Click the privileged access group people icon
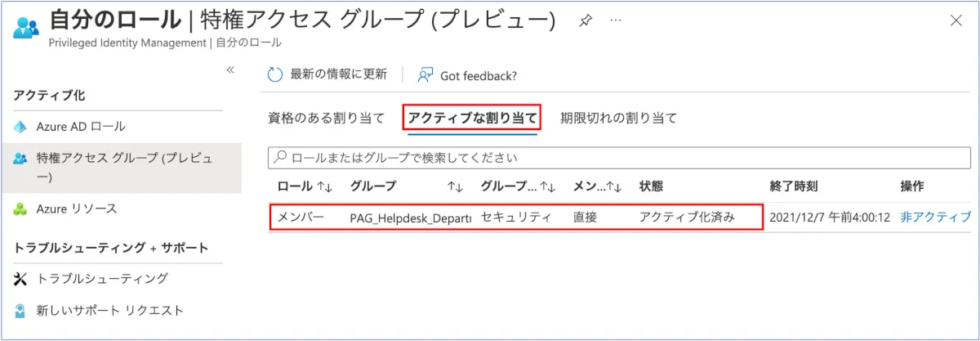980x341 pixels. (21, 159)
